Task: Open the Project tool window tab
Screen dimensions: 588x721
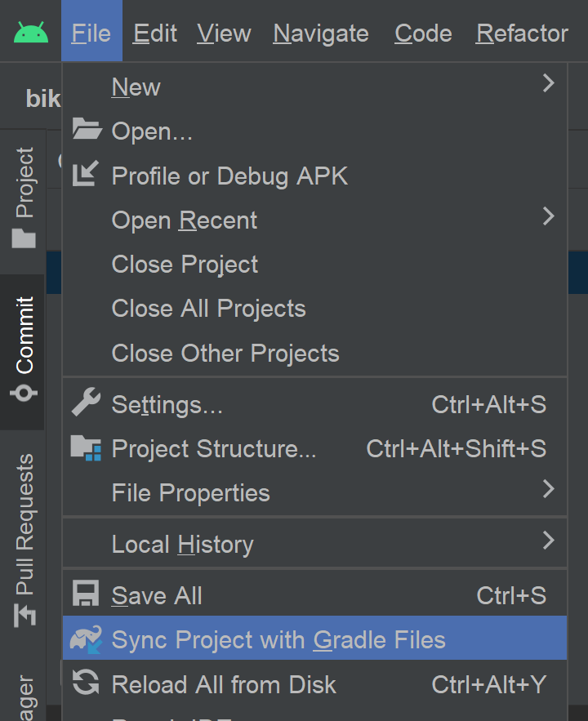Action: point(24,196)
